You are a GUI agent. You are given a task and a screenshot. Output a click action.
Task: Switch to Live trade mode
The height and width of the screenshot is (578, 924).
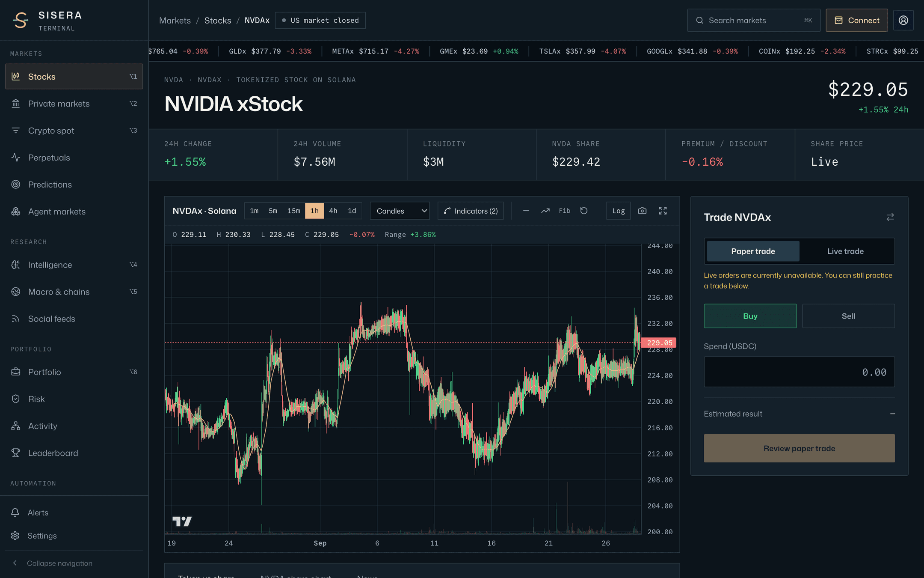point(845,251)
